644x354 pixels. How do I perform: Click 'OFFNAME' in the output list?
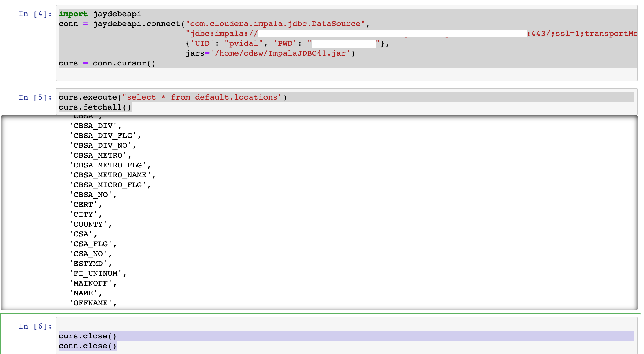point(90,303)
